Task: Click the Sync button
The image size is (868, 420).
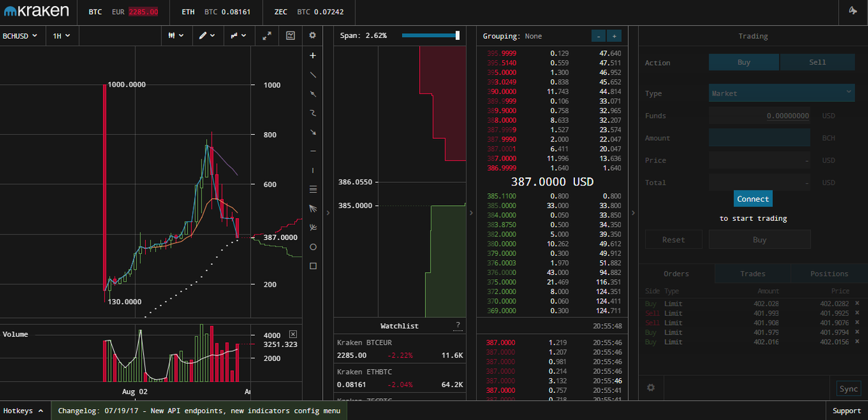Action: (848, 389)
